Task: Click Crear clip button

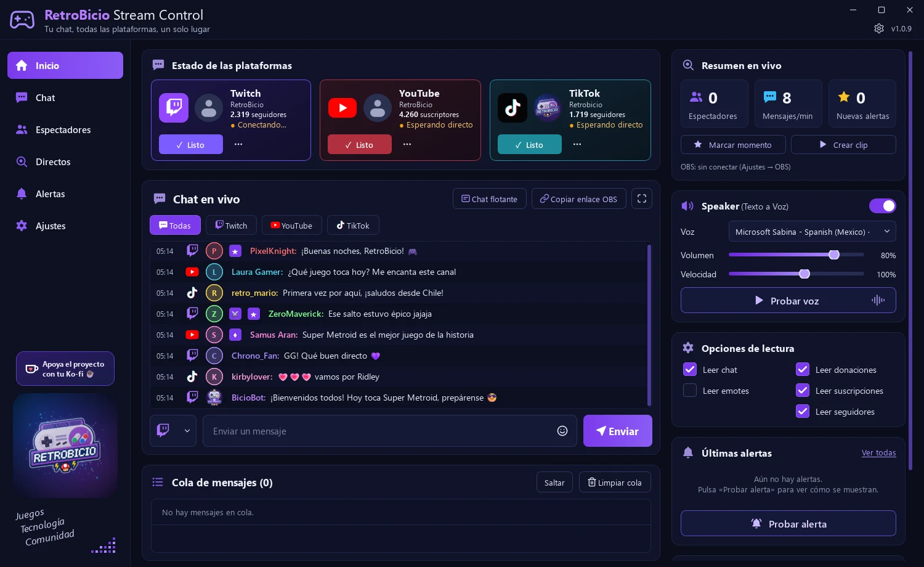Action: (843, 144)
